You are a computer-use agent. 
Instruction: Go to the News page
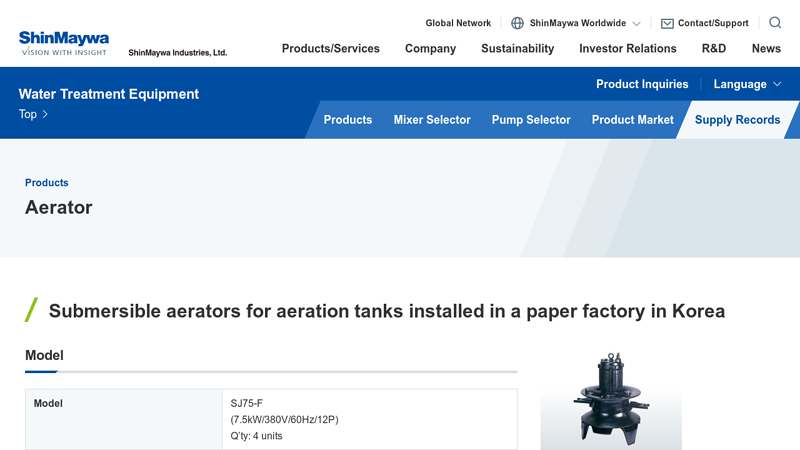[x=766, y=48]
